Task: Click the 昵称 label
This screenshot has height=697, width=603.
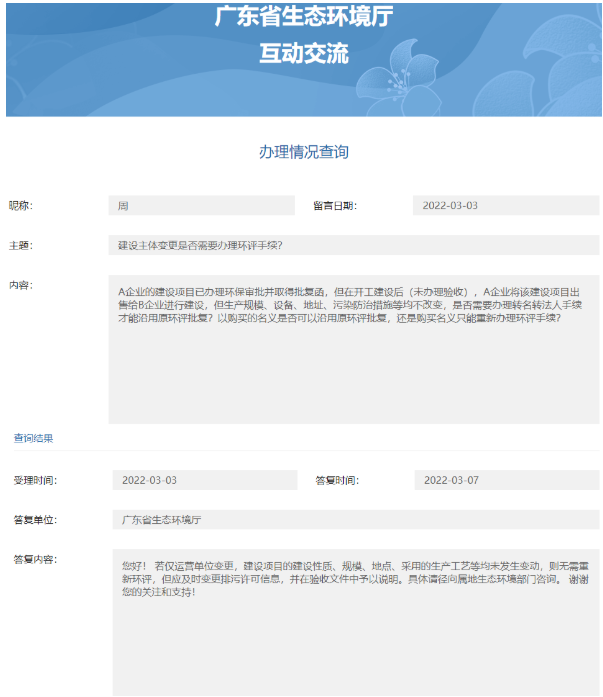Action: (x=21, y=206)
